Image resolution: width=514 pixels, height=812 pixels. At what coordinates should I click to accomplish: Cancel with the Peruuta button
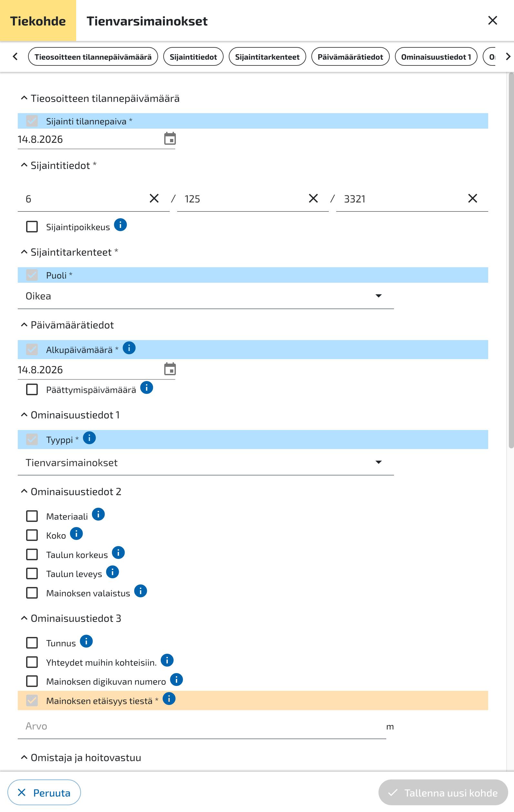[44, 792]
